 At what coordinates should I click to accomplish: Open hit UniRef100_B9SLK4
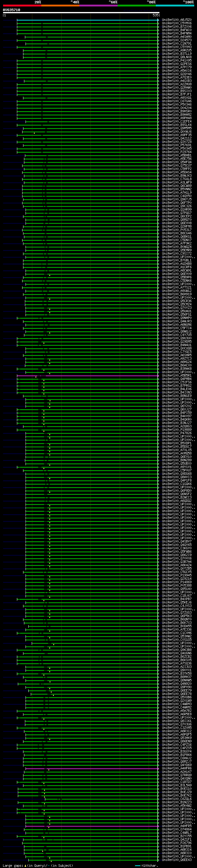(177, 125)
